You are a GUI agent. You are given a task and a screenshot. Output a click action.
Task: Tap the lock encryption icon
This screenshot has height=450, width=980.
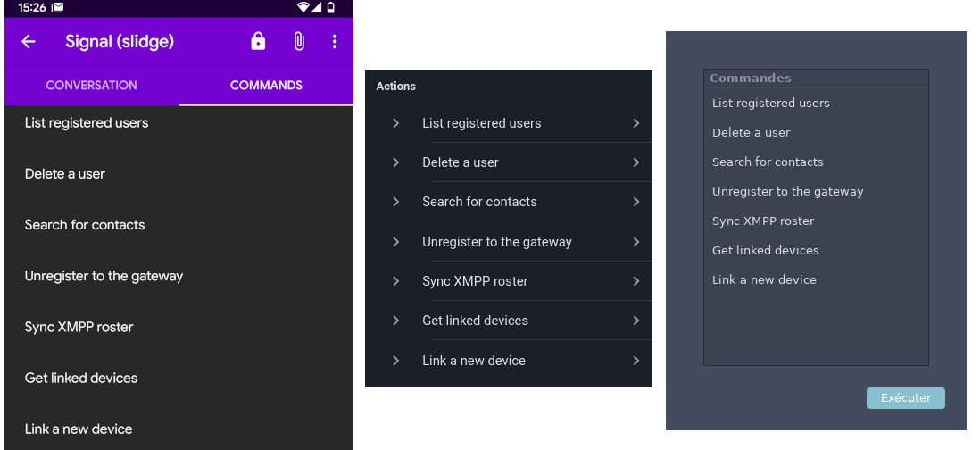pyautogui.click(x=258, y=42)
